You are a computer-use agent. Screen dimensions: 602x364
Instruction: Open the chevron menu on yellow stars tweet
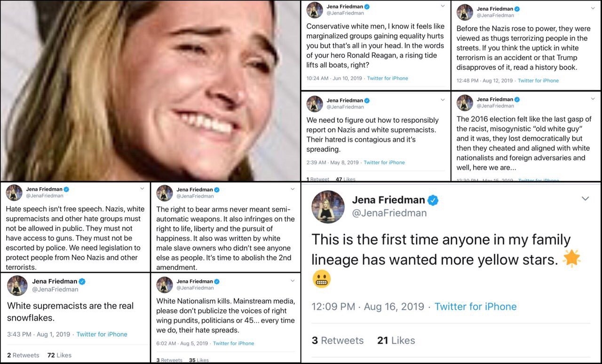pyautogui.click(x=585, y=199)
